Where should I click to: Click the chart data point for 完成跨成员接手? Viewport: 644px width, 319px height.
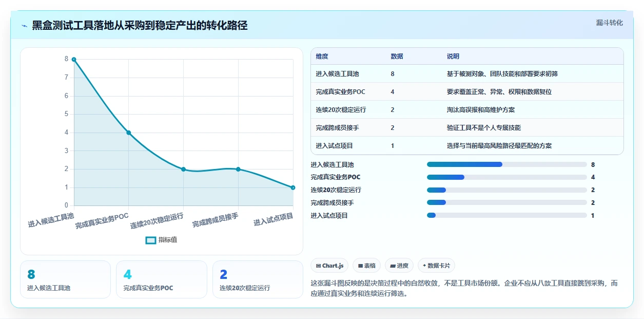(238, 169)
